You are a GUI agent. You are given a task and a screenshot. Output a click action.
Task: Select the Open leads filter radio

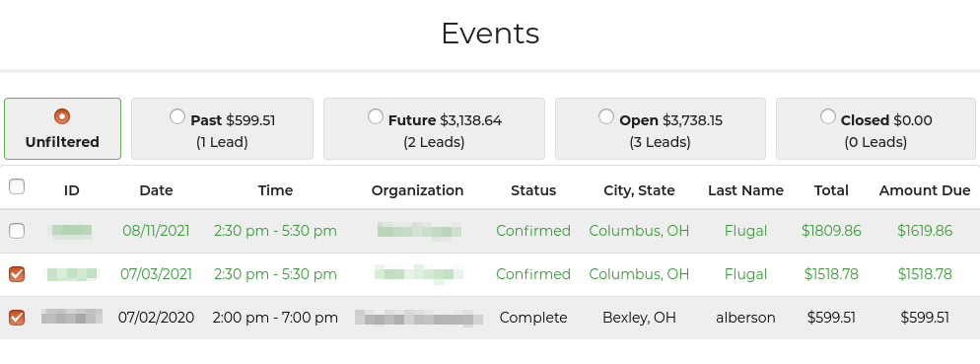click(x=606, y=117)
